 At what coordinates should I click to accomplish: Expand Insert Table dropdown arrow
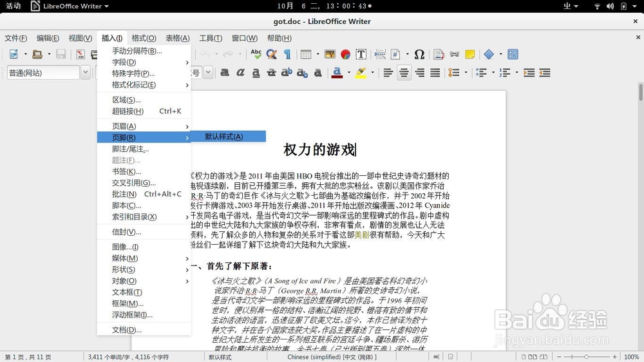click(317, 54)
